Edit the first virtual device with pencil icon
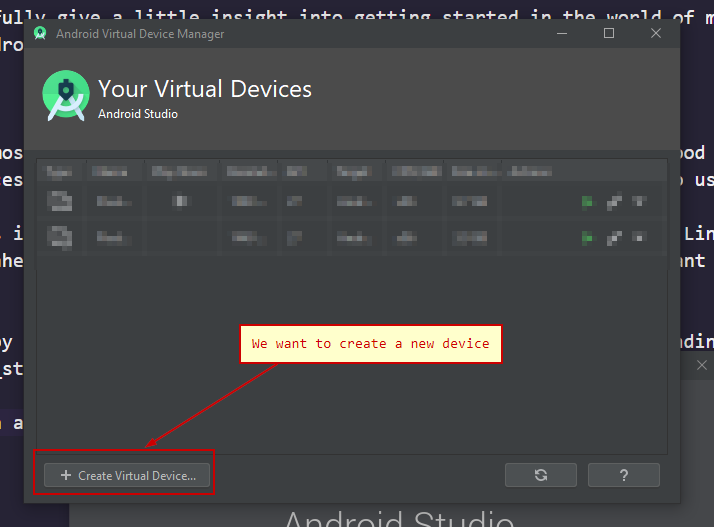Image resolution: width=714 pixels, height=527 pixels. tap(614, 201)
